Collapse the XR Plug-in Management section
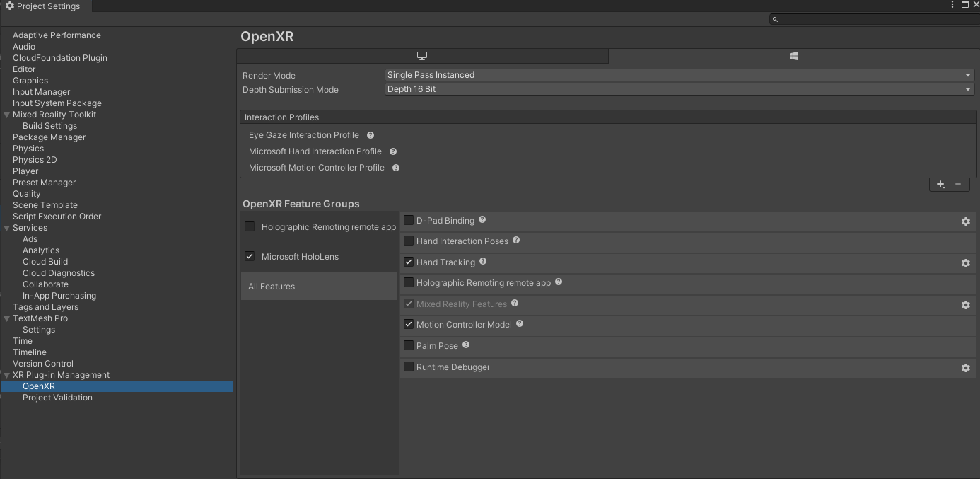Image resolution: width=980 pixels, height=479 pixels. [x=6, y=374]
